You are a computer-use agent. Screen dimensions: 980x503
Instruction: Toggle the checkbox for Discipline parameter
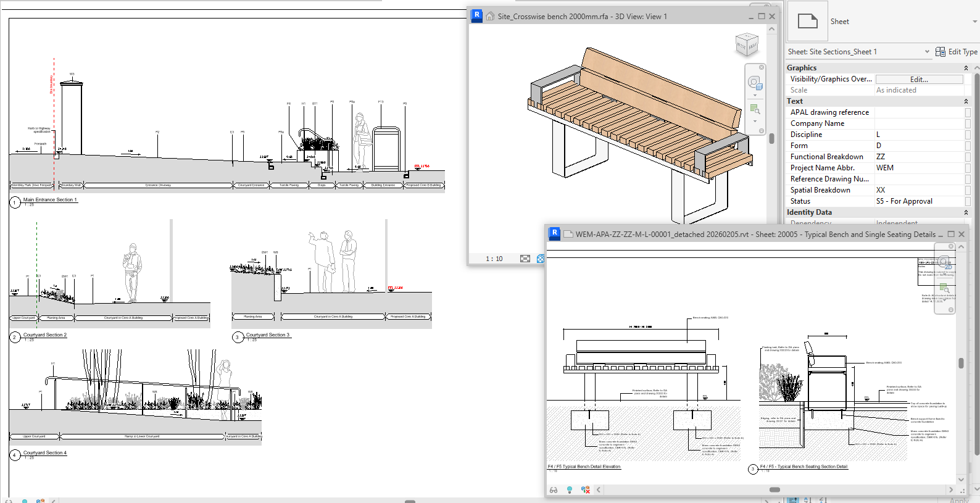click(968, 135)
